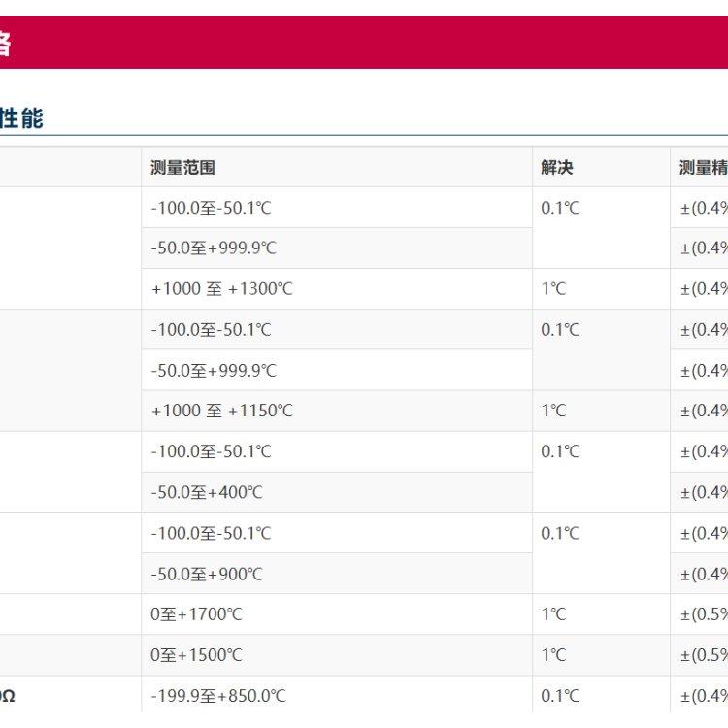728x728 pixels.
Task: Click the Ω label in the bottom row
Action: click(x=8, y=696)
